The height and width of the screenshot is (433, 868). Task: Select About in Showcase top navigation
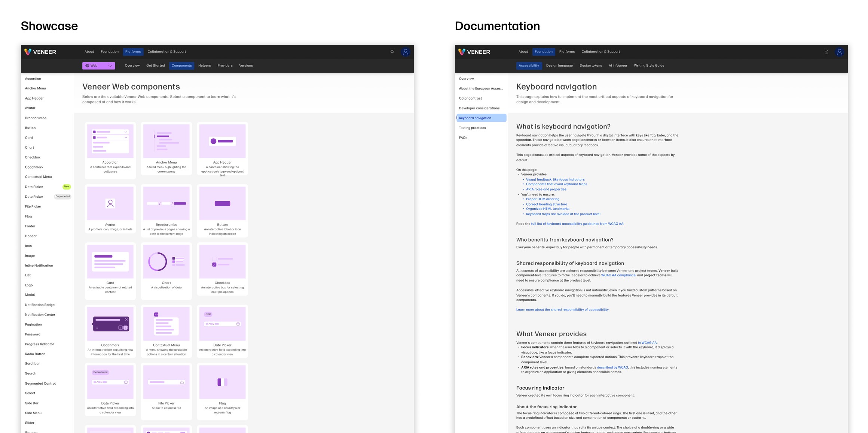click(89, 52)
